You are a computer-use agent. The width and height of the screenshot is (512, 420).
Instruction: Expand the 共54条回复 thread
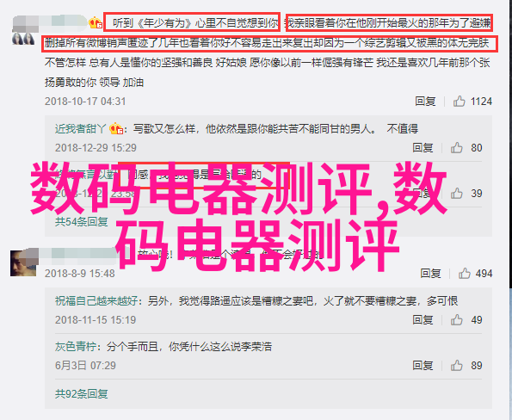coord(81,222)
